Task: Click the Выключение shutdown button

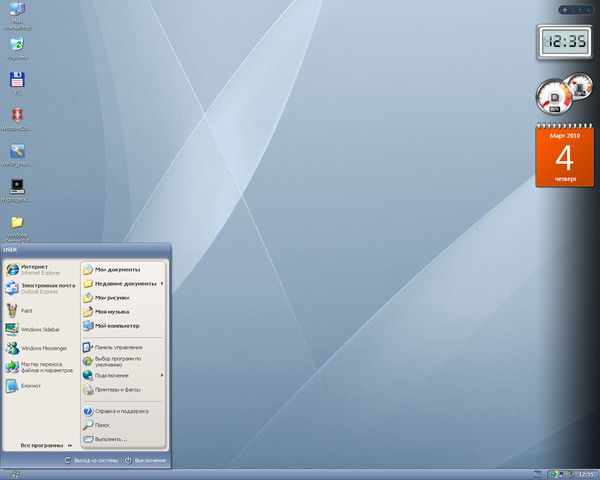Action: (145, 460)
